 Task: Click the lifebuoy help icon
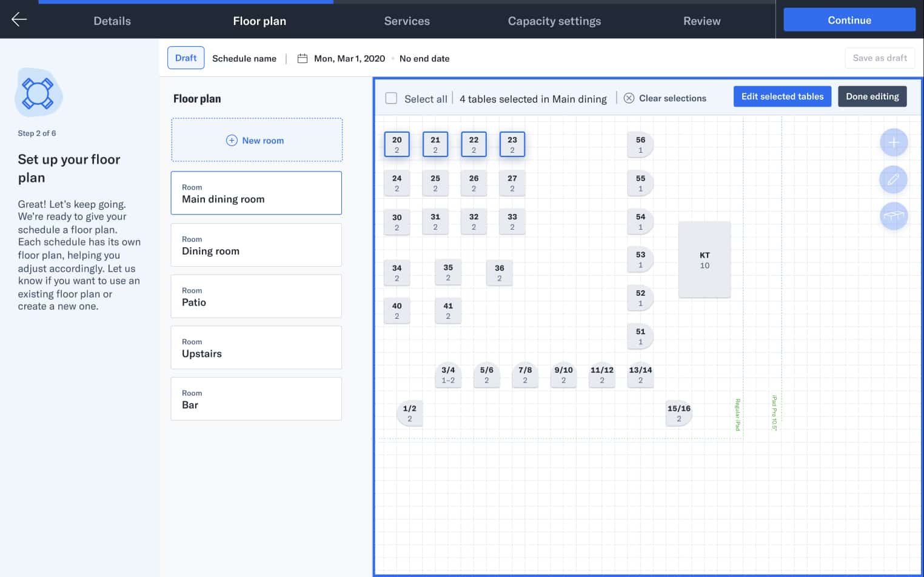click(38, 93)
